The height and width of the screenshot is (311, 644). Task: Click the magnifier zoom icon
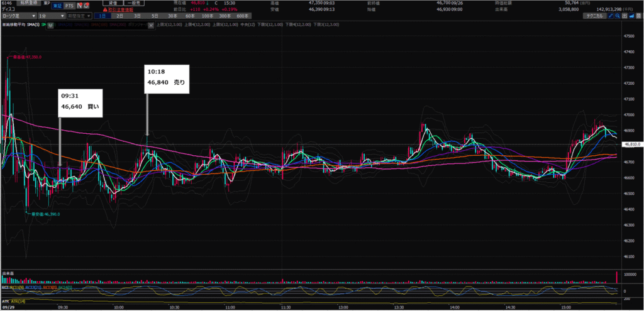point(619,16)
